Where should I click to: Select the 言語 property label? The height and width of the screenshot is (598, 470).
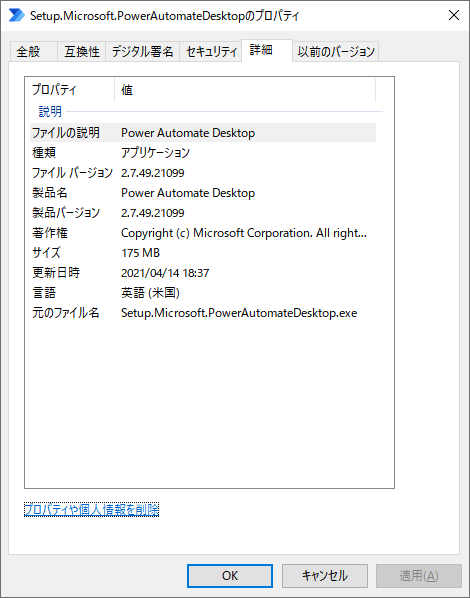pyautogui.click(x=44, y=293)
